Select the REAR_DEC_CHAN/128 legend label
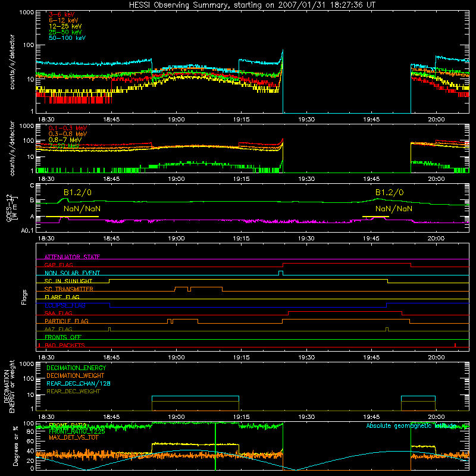 click(79, 383)
